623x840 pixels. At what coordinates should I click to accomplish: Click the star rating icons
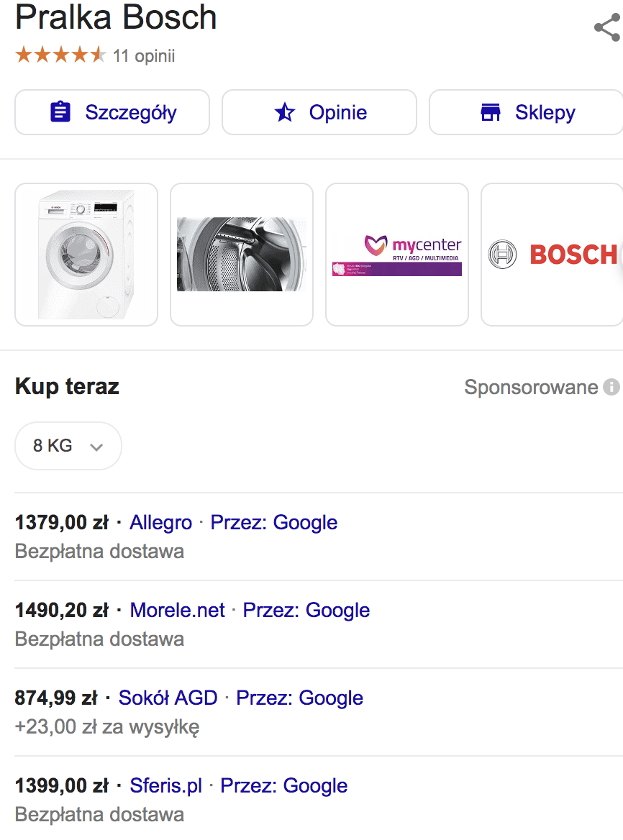[60, 55]
